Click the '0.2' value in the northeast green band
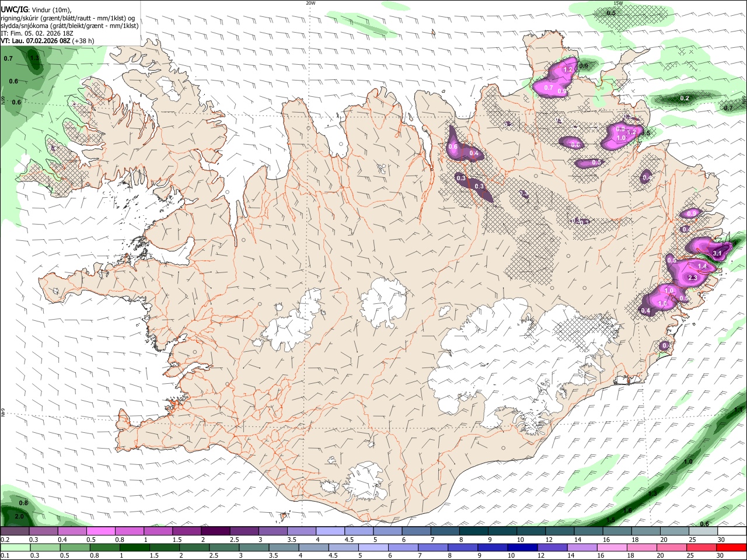747x560 pixels. click(x=685, y=99)
